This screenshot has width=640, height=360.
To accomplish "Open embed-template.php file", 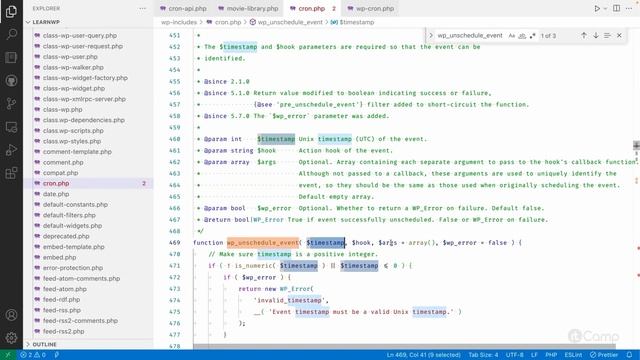I will [73, 247].
